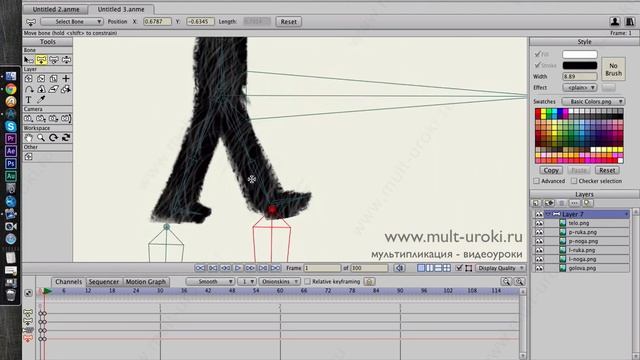640x360 pixels.
Task: Open the Select Bone dropdown
Action: tap(72, 22)
